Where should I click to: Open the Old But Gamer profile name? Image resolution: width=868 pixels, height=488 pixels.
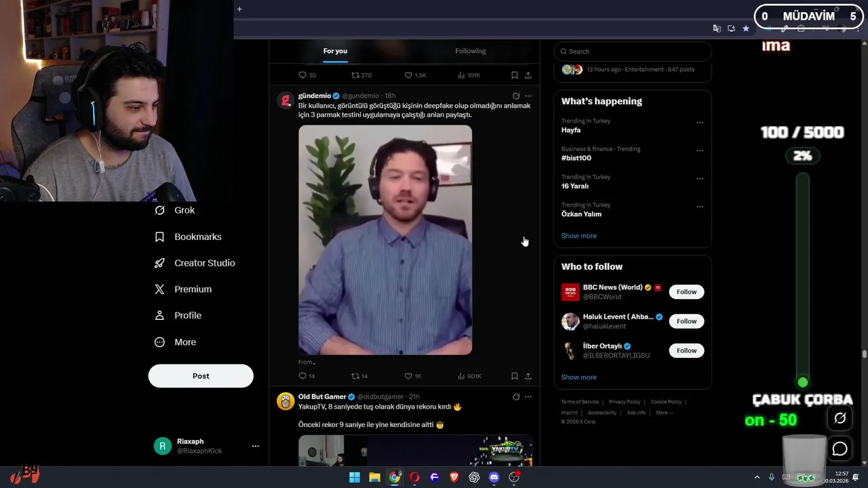pos(322,396)
